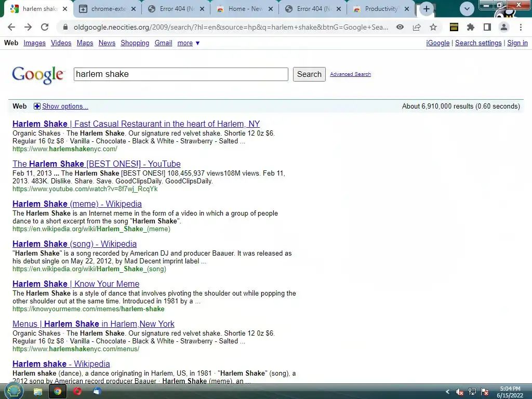Open Harlem Shake (meme) Wikipedia result
Screen dimensions: 532x399
click(x=77, y=204)
